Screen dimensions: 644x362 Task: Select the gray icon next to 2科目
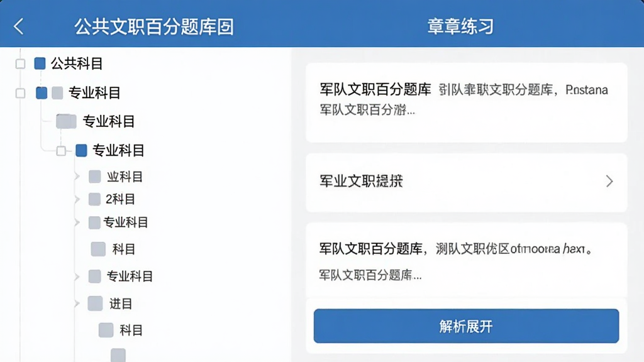tap(95, 199)
